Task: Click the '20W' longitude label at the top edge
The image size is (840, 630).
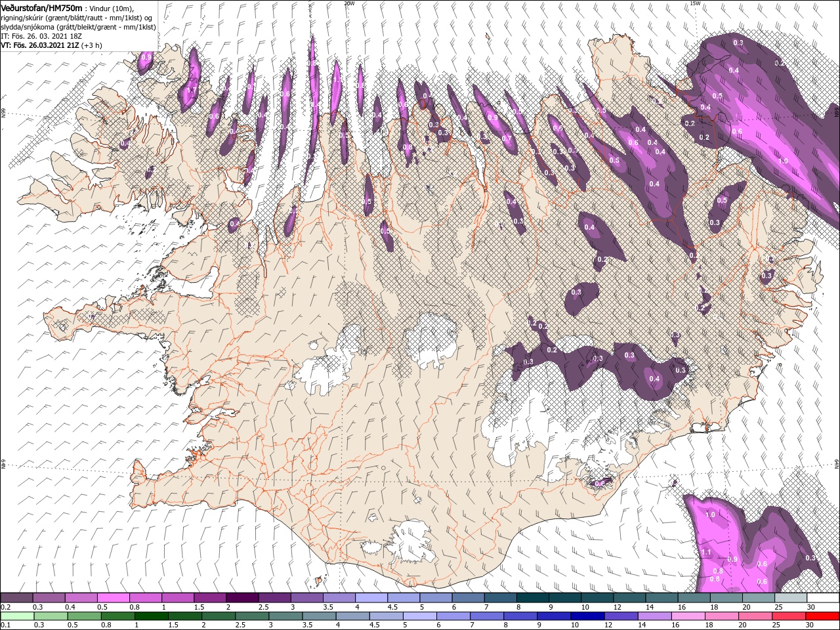Action: pyautogui.click(x=349, y=3)
